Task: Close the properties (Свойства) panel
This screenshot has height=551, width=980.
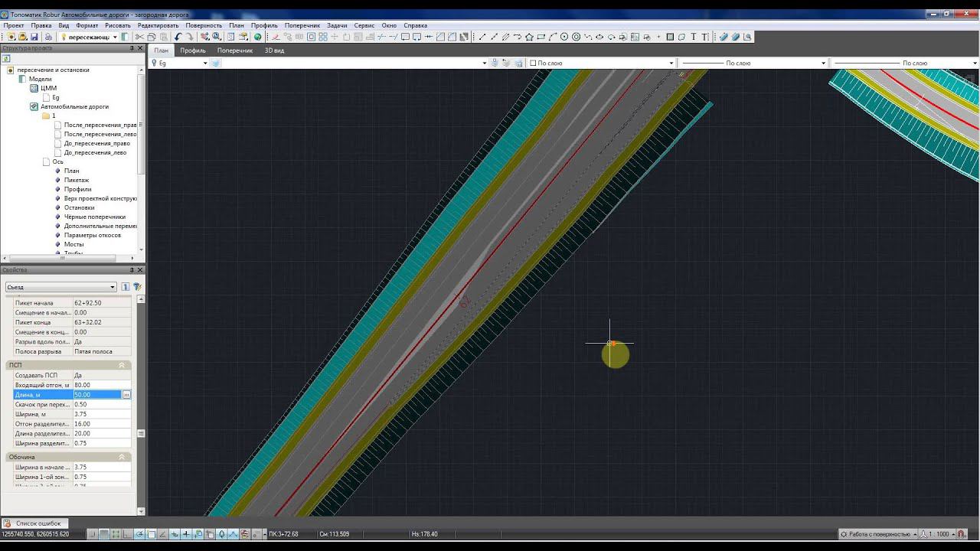Action: click(x=140, y=270)
